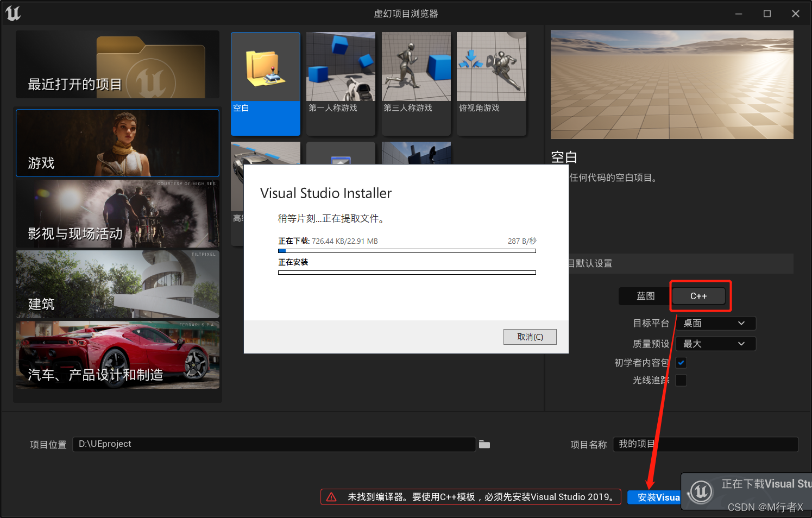Viewport: 812px width, 518px height.
Task: Maximize the project browser window
Action: pyautogui.click(x=767, y=14)
